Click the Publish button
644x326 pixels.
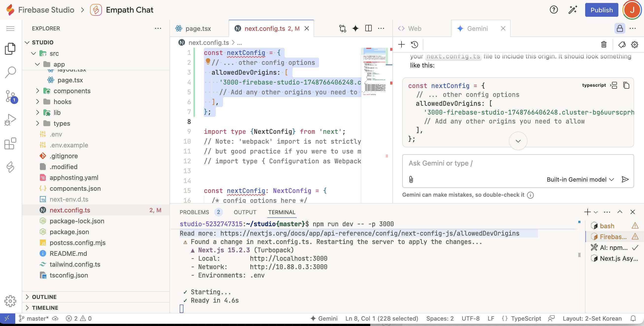[x=601, y=10]
